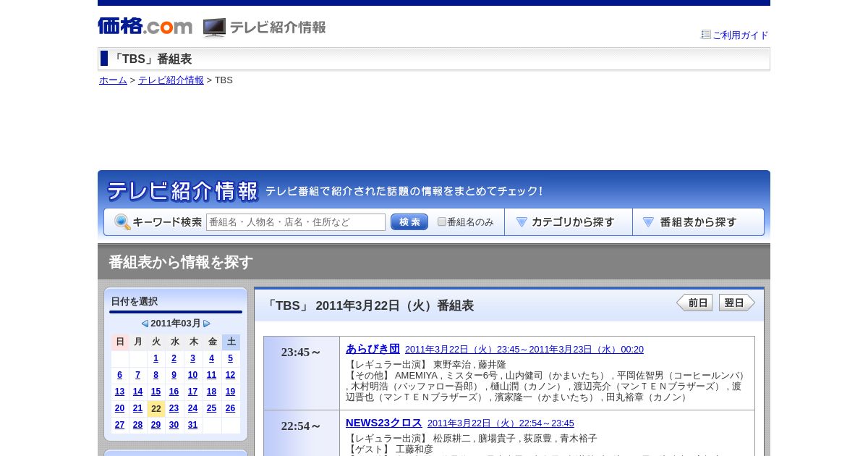
Task: Click the blue 検索 button
Action: coord(409,222)
